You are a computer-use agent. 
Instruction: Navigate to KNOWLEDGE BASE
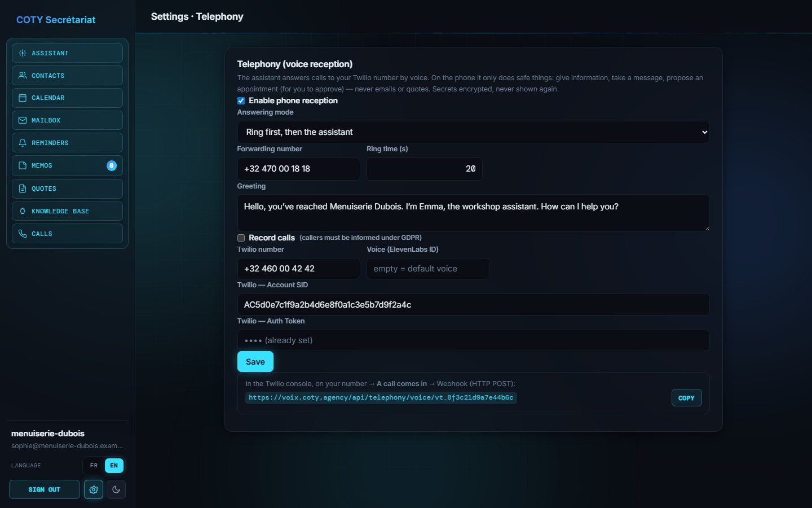tap(67, 211)
